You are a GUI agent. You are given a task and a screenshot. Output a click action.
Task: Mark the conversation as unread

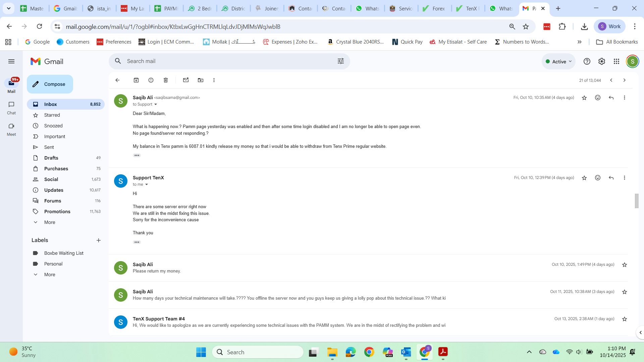pos(186,80)
